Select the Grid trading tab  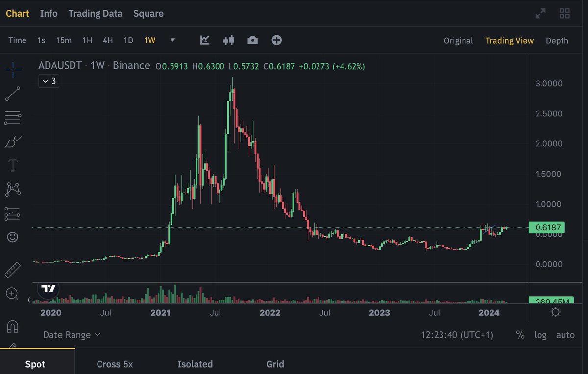coord(275,364)
